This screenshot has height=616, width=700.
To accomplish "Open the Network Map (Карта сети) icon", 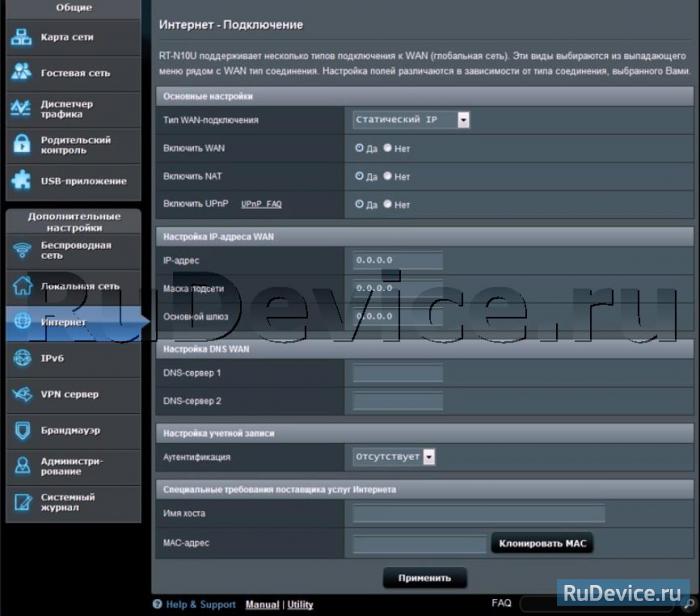I will pos(22,37).
